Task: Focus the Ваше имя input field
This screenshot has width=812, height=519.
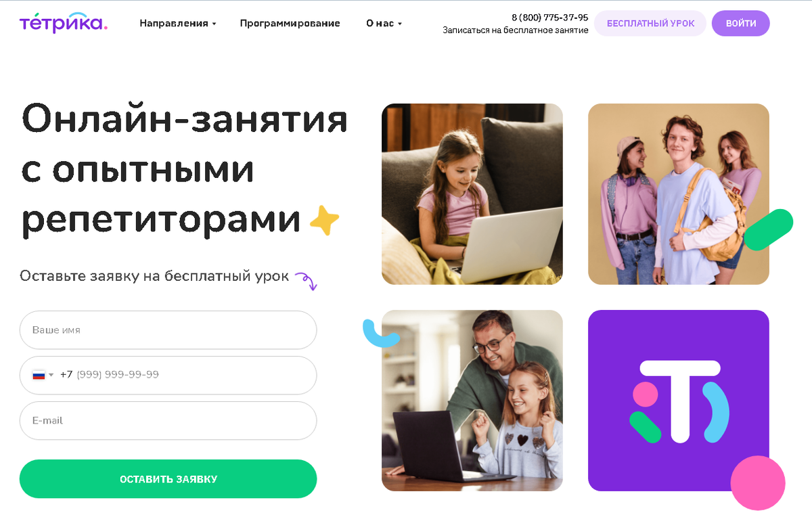Action: point(168,330)
